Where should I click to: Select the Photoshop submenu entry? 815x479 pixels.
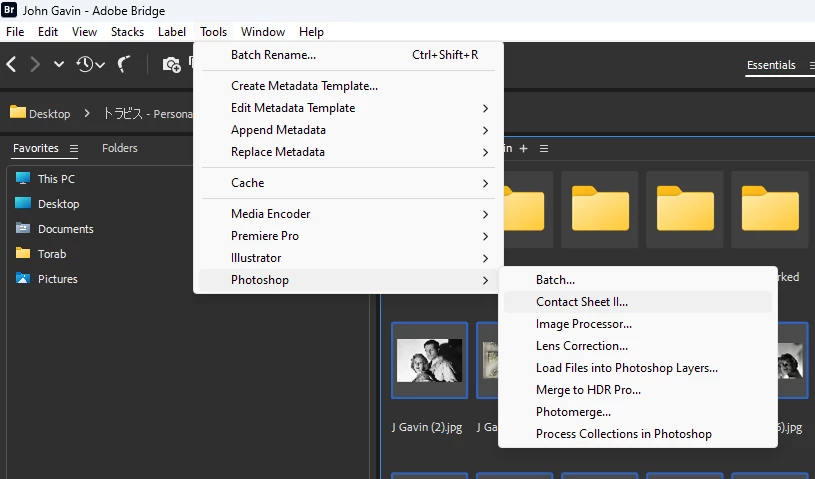[x=348, y=280]
